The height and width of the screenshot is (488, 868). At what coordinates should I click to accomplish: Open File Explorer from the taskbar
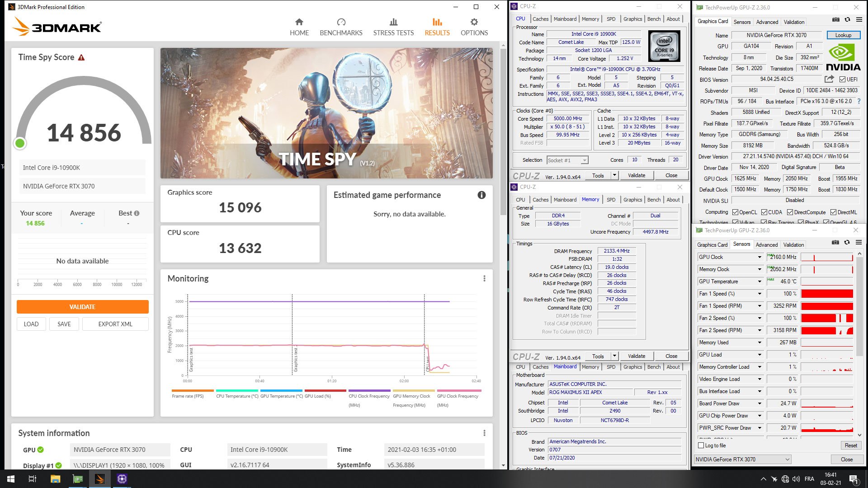click(55, 479)
